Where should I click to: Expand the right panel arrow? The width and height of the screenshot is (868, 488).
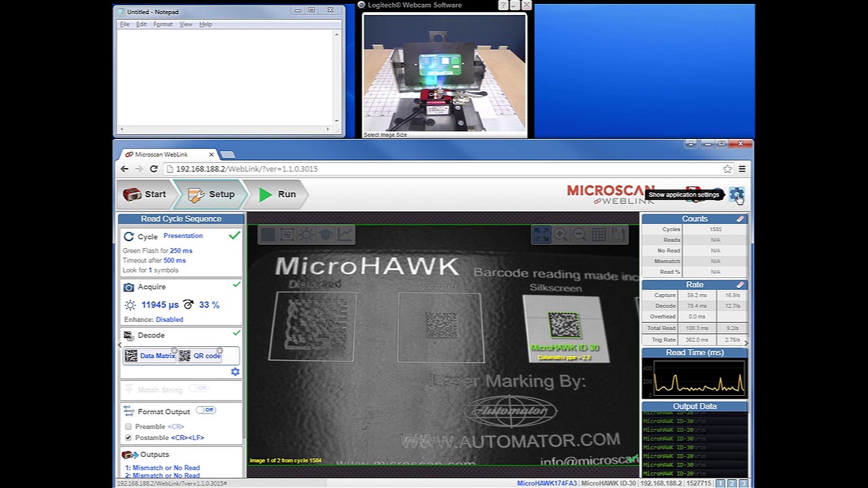(x=746, y=343)
